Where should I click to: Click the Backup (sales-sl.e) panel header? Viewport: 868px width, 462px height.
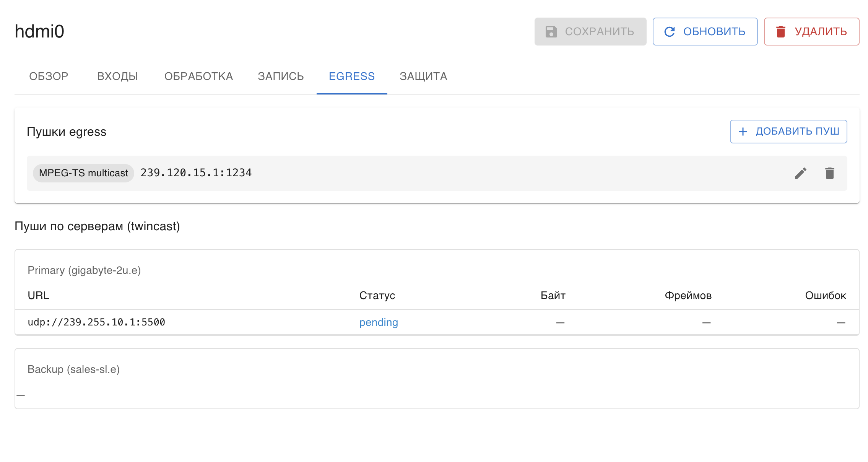click(74, 369)
